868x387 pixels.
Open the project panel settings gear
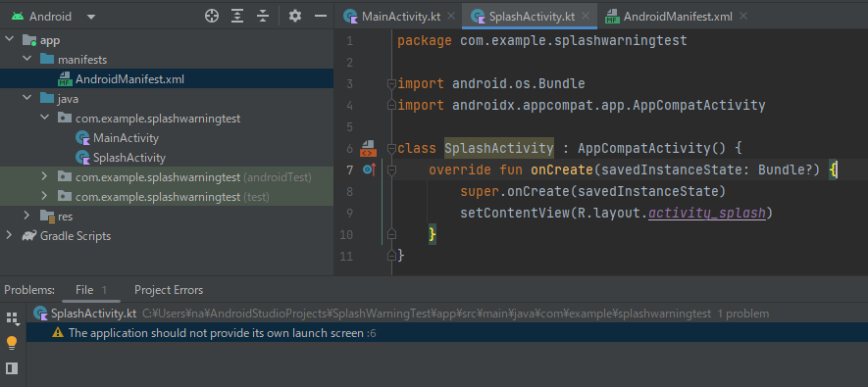(295, 16)
